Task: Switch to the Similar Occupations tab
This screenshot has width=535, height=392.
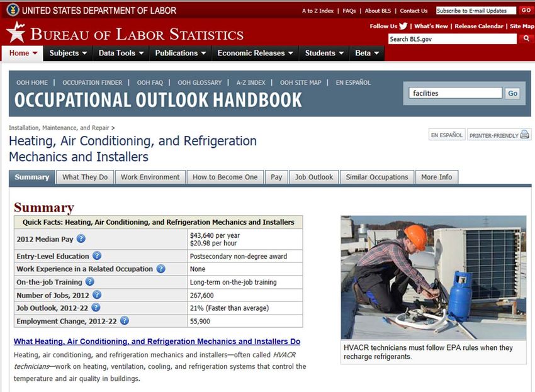Action: pyautogui.click(x=377, y=177)
